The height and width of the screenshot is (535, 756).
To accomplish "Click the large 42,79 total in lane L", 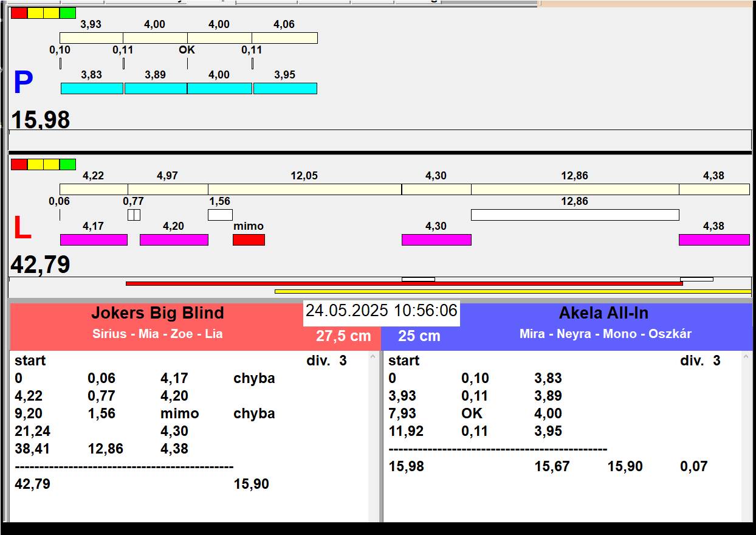I will 40,265.
